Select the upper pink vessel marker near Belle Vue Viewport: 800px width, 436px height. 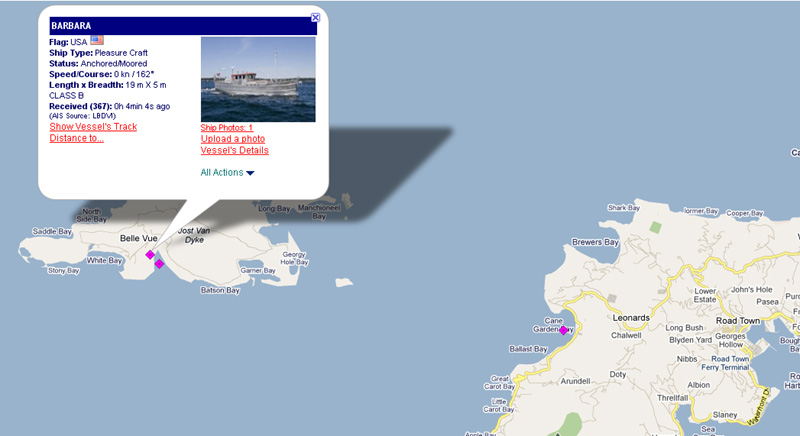(150, 254)
